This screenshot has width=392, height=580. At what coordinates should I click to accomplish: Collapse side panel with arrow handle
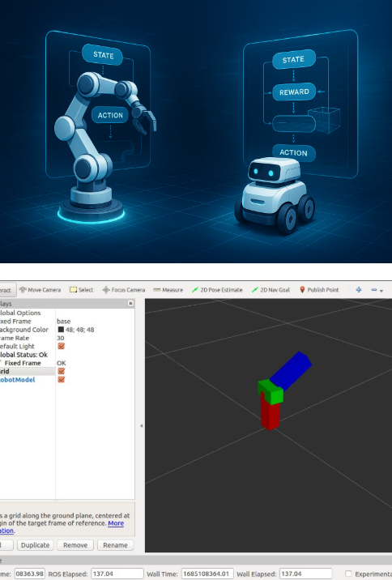click(x=141, y=426)
